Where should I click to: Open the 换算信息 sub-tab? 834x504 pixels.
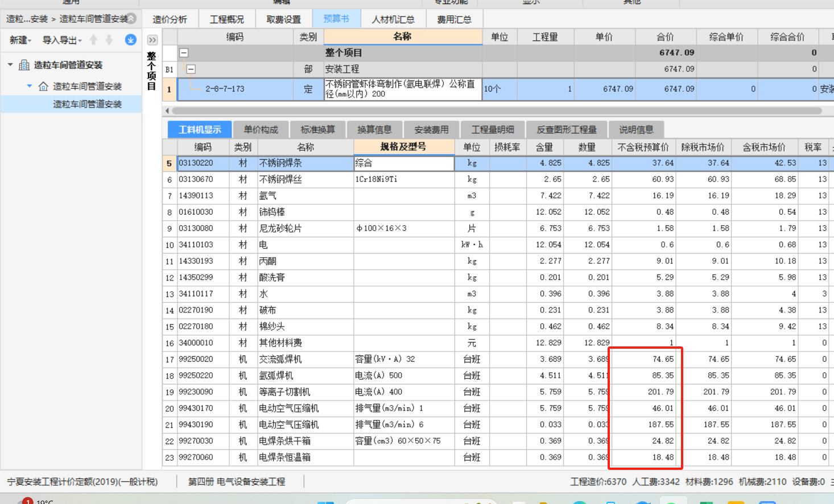click(374, 130)
